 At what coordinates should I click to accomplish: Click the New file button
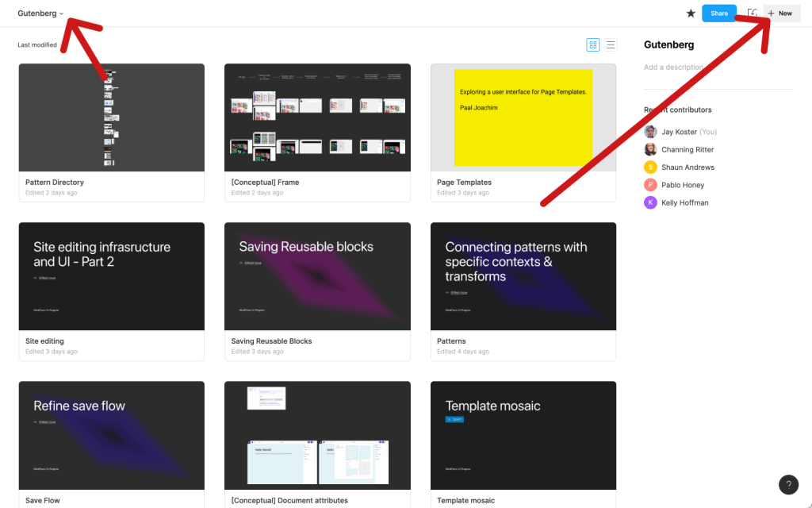click(781, 13)
